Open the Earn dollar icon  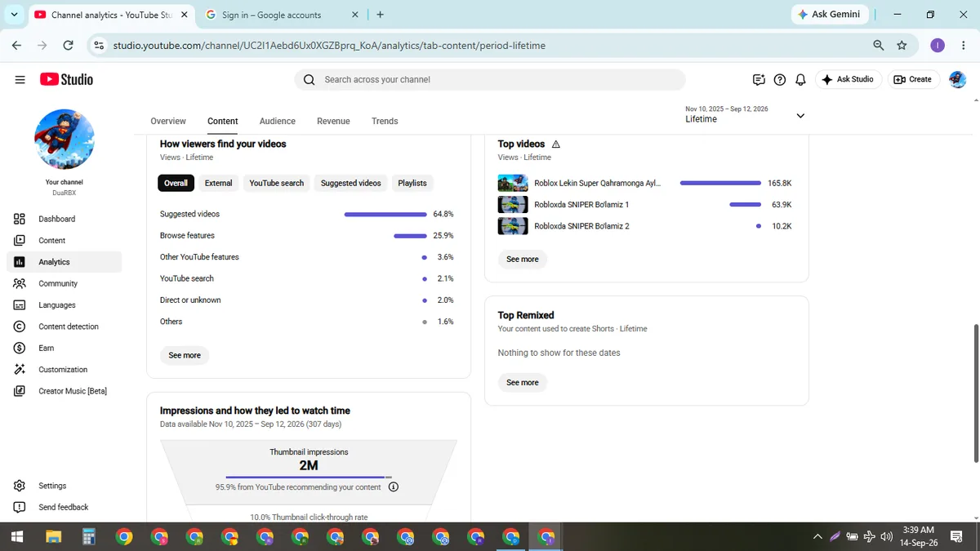pos(20,348)
